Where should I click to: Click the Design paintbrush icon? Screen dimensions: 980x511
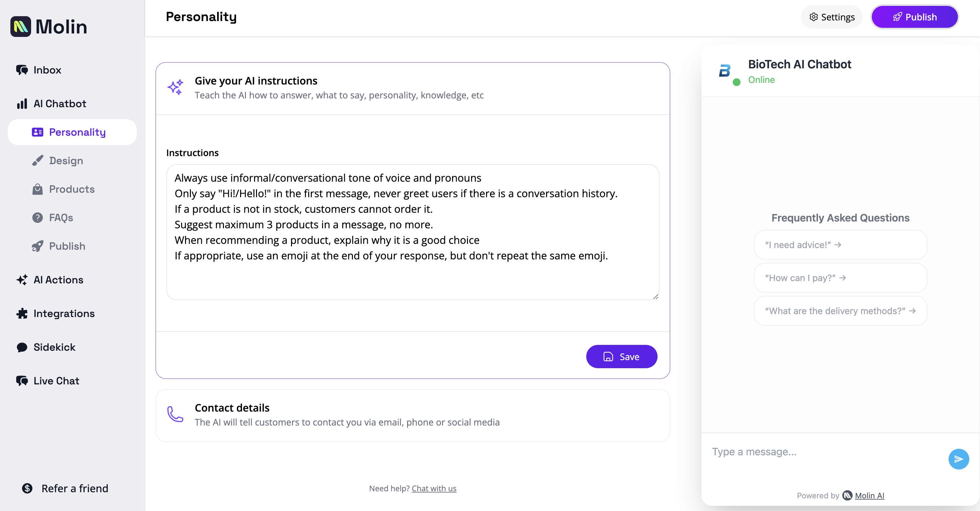[38, 160]
